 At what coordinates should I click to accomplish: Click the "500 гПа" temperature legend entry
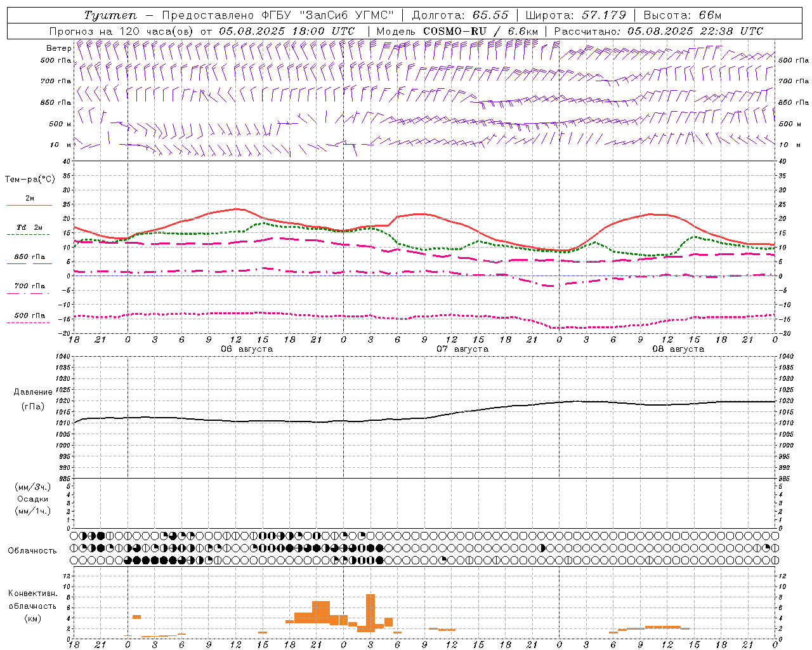tap(30, 315)
